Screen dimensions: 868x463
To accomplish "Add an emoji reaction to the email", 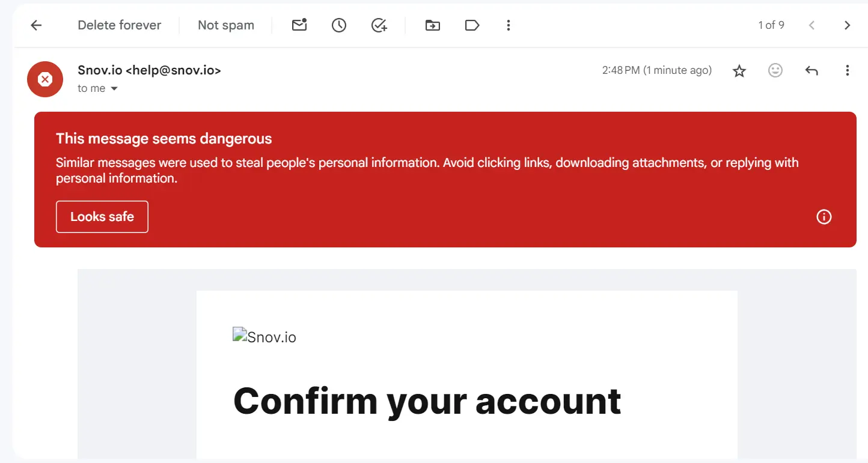I will coord(775,70).
